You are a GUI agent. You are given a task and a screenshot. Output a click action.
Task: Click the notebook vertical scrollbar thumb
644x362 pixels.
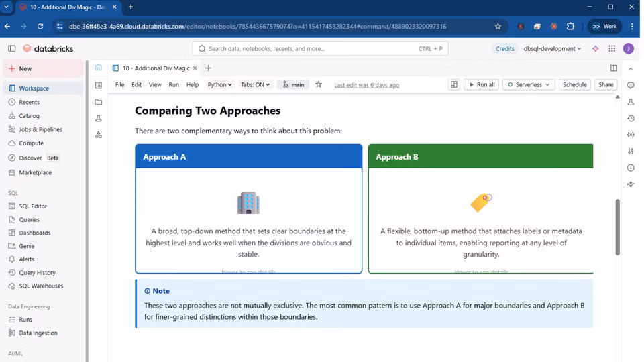(x=617, y=227)
